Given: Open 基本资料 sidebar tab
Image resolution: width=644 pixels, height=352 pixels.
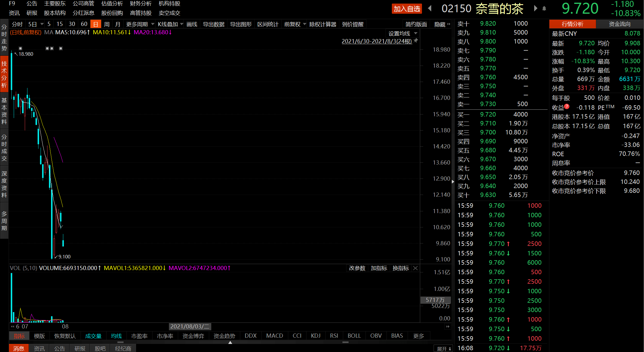Looking at the screenshot, I should (4, 111).
